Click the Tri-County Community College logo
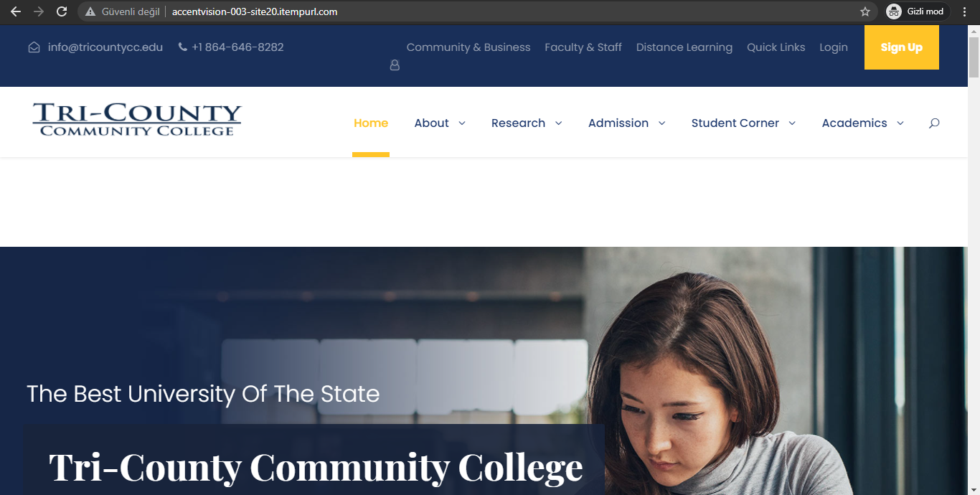This screenshot has width=980, height=495. point(137,120)
